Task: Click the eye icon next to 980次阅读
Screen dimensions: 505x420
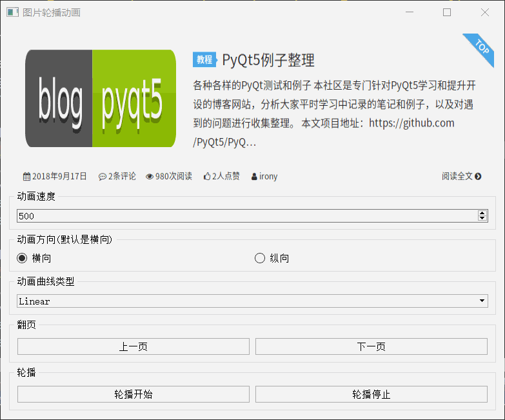Action: [150, 176]
